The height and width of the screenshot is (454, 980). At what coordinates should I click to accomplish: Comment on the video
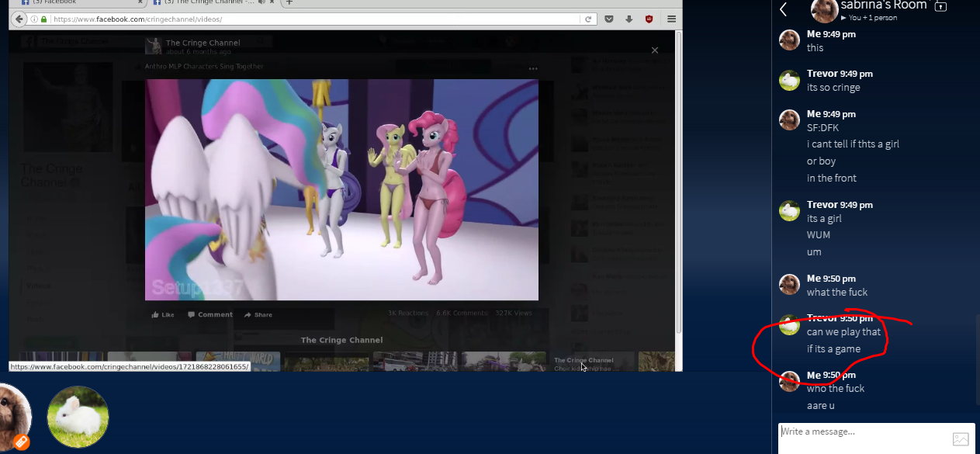210,314
